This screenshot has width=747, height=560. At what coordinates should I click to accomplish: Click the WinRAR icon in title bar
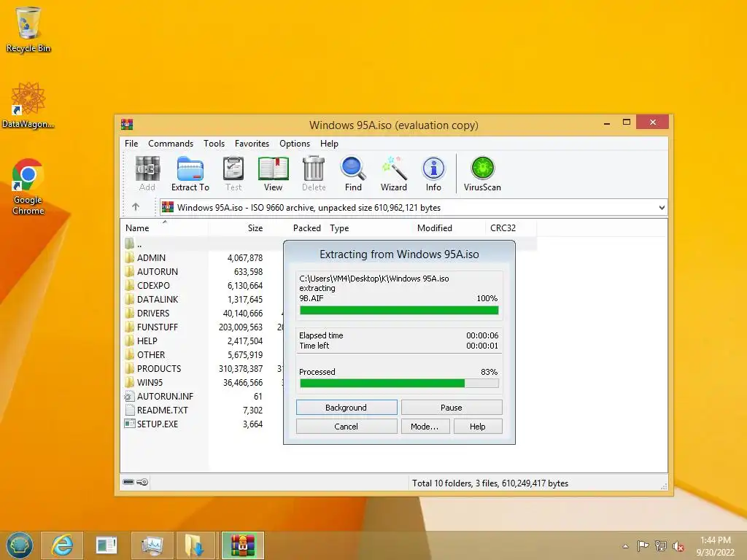[127, 124]
